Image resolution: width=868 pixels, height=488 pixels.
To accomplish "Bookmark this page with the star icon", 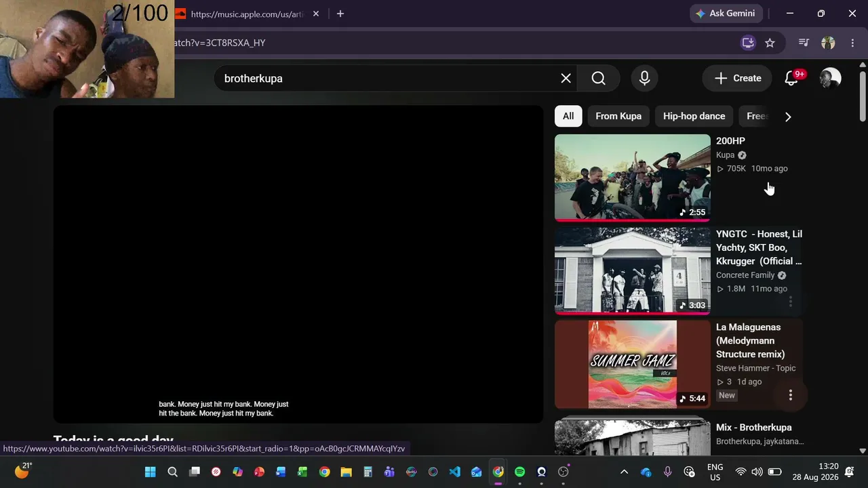I will coord(770,43).
